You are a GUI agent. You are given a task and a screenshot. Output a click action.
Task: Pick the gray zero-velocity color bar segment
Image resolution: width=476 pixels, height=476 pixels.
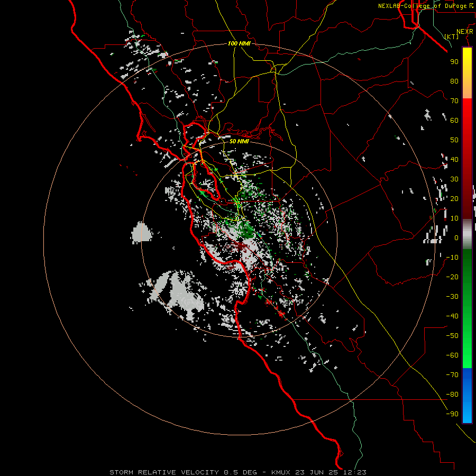tap(467, 234)
